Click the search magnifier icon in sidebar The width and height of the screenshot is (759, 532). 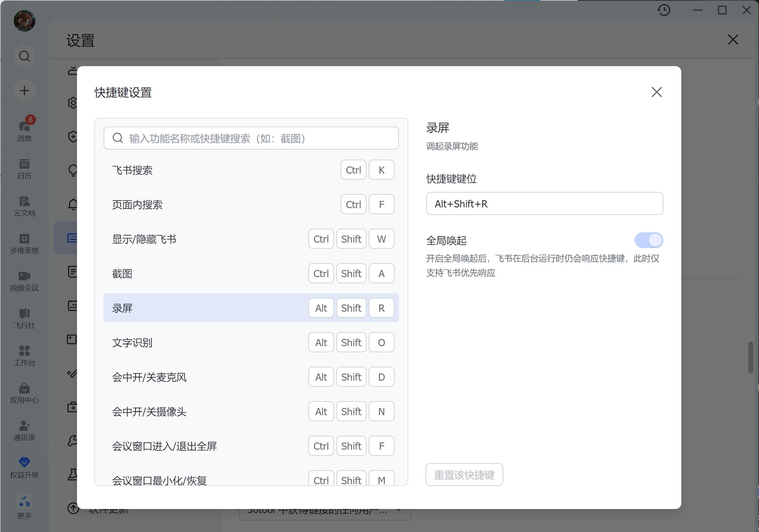(24, 56)
